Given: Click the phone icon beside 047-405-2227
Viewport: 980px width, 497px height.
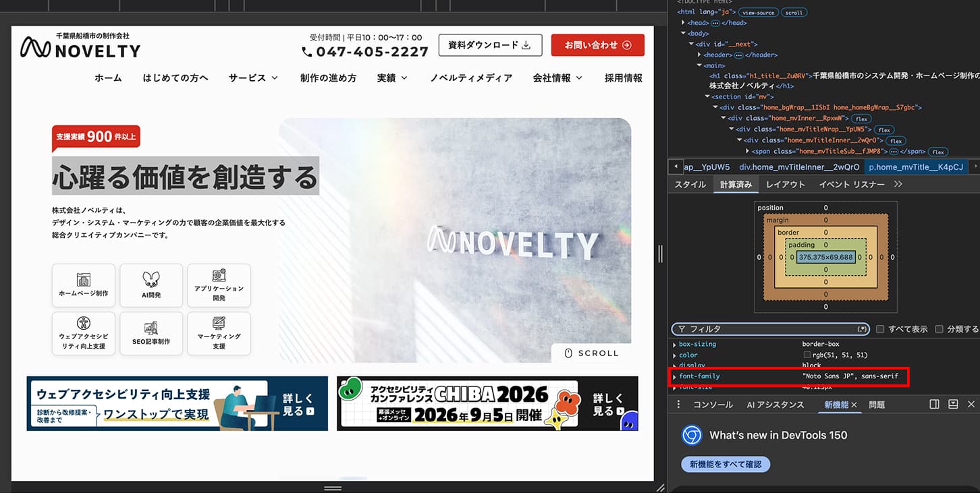Looking at the screenshot, I should tap(307, 52).
